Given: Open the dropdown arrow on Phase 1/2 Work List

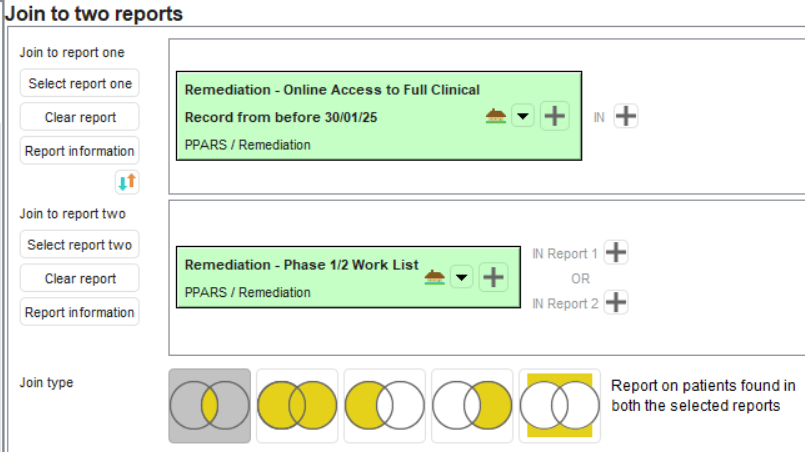Looking at the screenshot, I should point(461,277).
